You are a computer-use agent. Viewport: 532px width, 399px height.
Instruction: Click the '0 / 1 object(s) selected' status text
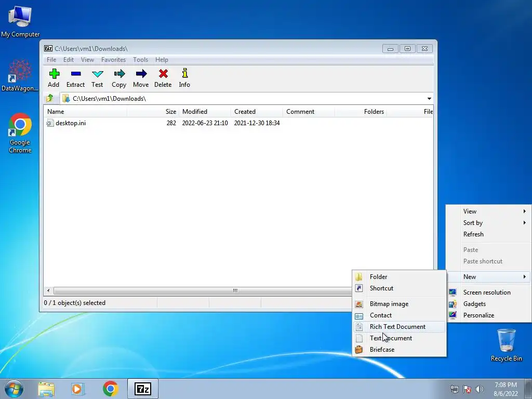[x=75, y=303]
